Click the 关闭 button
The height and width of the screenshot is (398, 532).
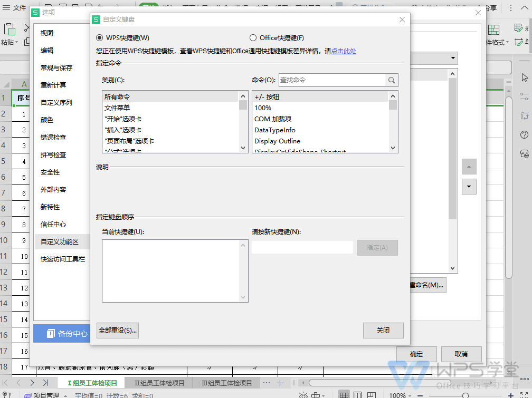tap(383, 331)
